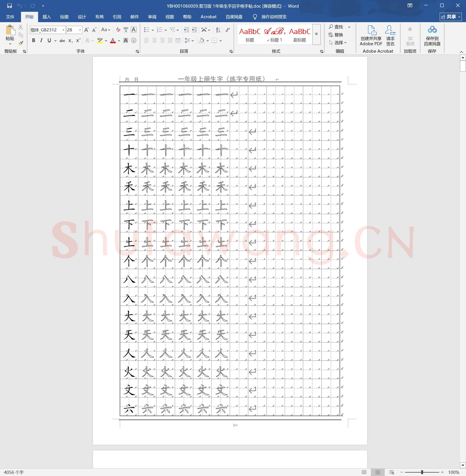Toggle the Show/Hide paragraph marks icon

(227, 30)
